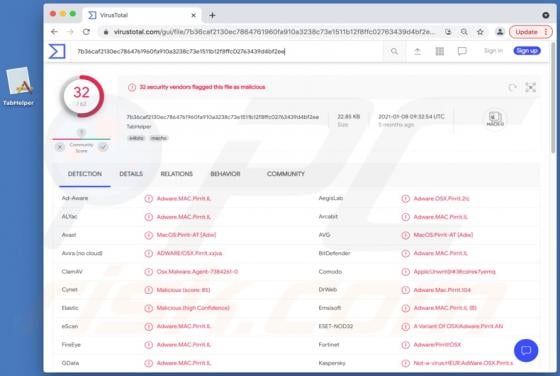Click the warning icon beside Kaspersky result
Viewport: 560px width, 376px height.
coord(405,364)
